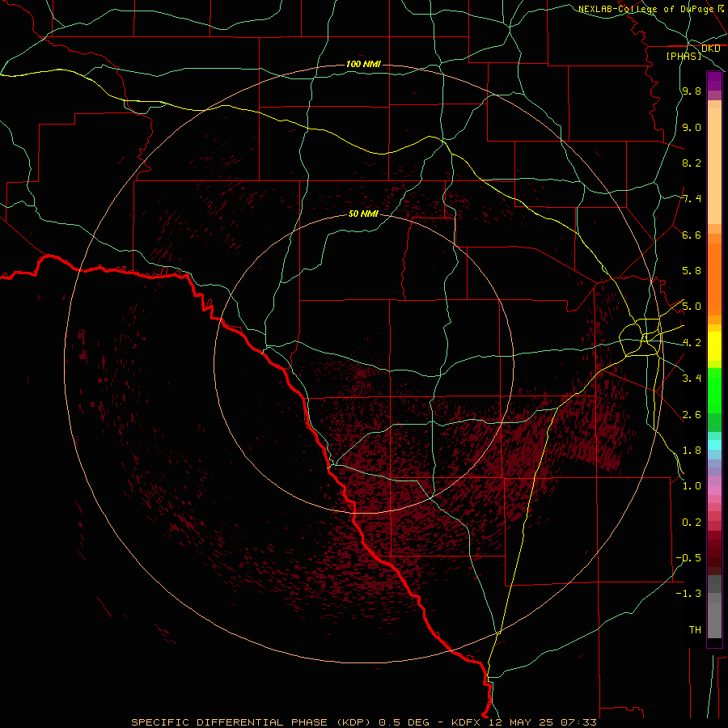Click the 0.2 value on the color scale
This screenshot has width=728, height=728.
692,523
